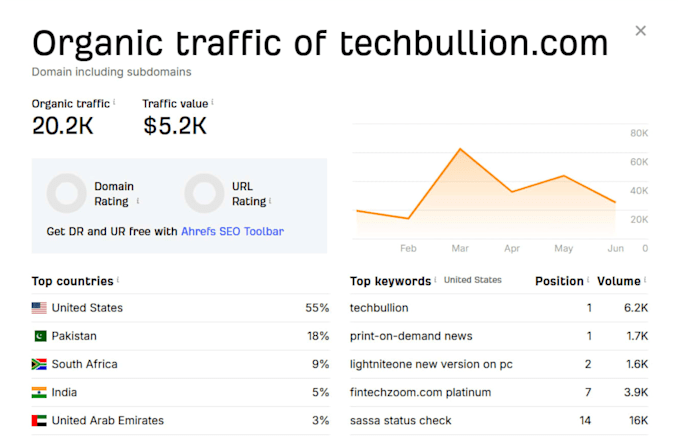Click the info icon beside Top countries
This screenshot has width=680, height=445.
tap(118, 280)
